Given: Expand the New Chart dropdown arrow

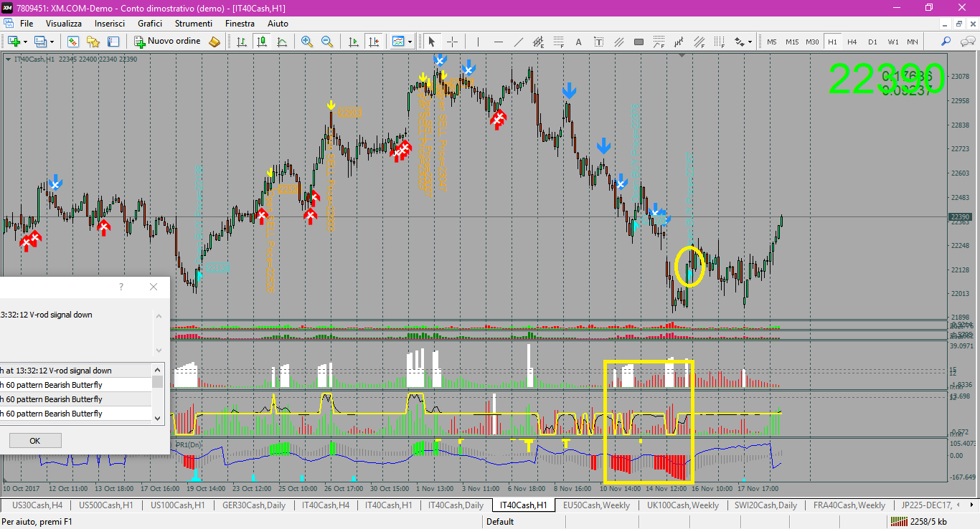Looking at the screenshot, I should (x=24, y=42).
